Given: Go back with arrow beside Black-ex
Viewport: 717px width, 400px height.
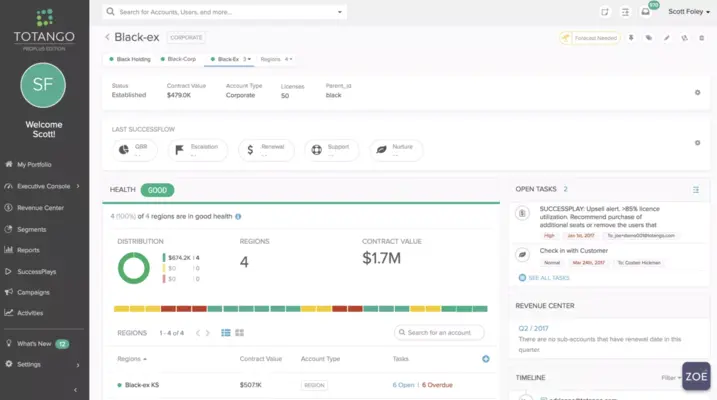Looking at the screenshot, I should coord(107,37).
